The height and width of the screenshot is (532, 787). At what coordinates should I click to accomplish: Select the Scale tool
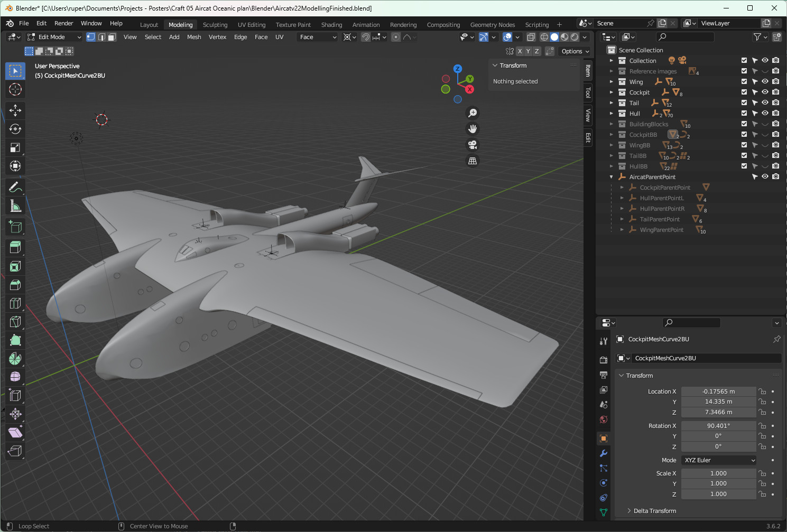(15, 147)
